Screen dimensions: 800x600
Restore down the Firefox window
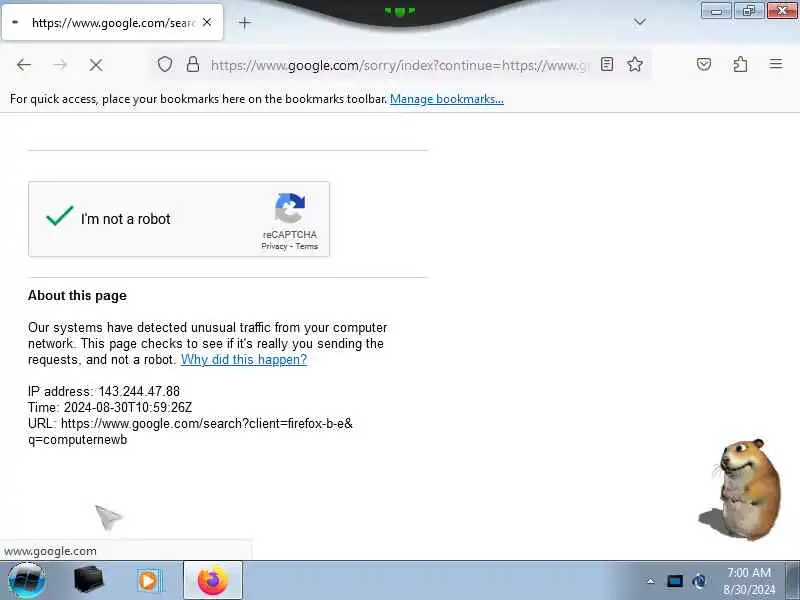click(749, 11)
